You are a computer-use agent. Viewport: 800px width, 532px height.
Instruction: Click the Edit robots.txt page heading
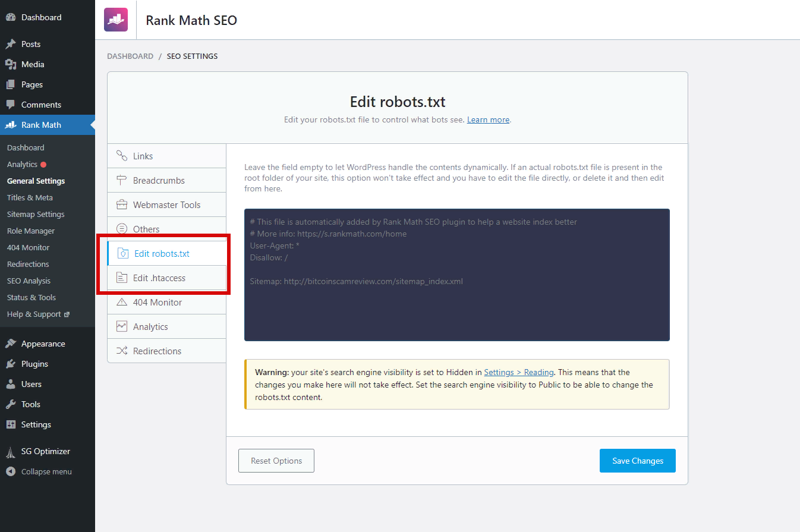tap(398, 102)
